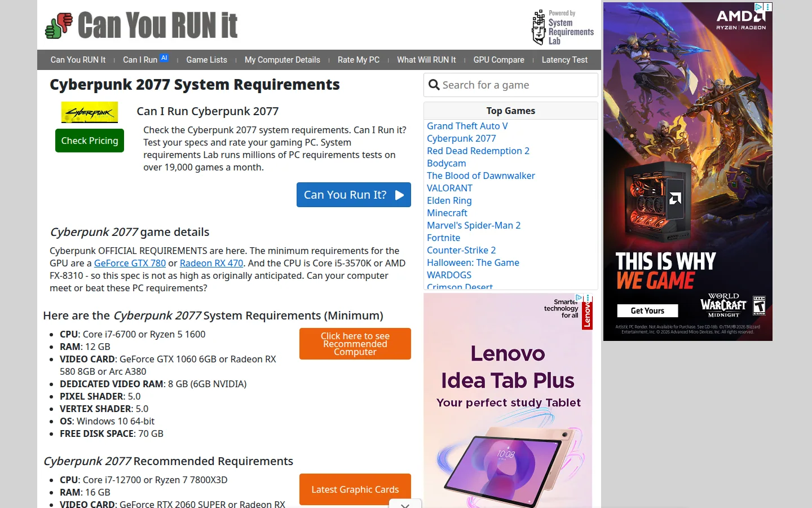This screenshot has width=812, height=508.
Task: Click the Check Pricing button
Action: click(x=90, y=141)
